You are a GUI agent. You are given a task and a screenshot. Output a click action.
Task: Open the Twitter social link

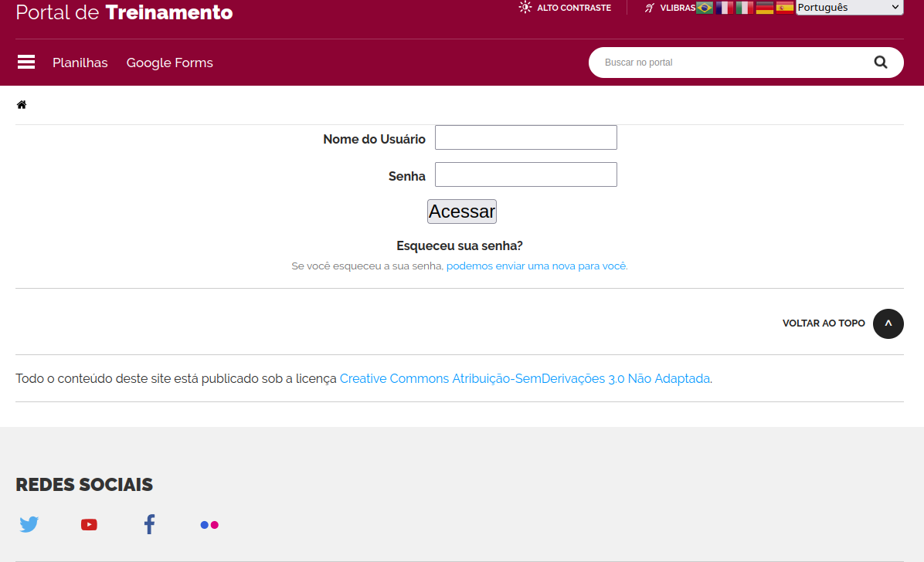29,525
